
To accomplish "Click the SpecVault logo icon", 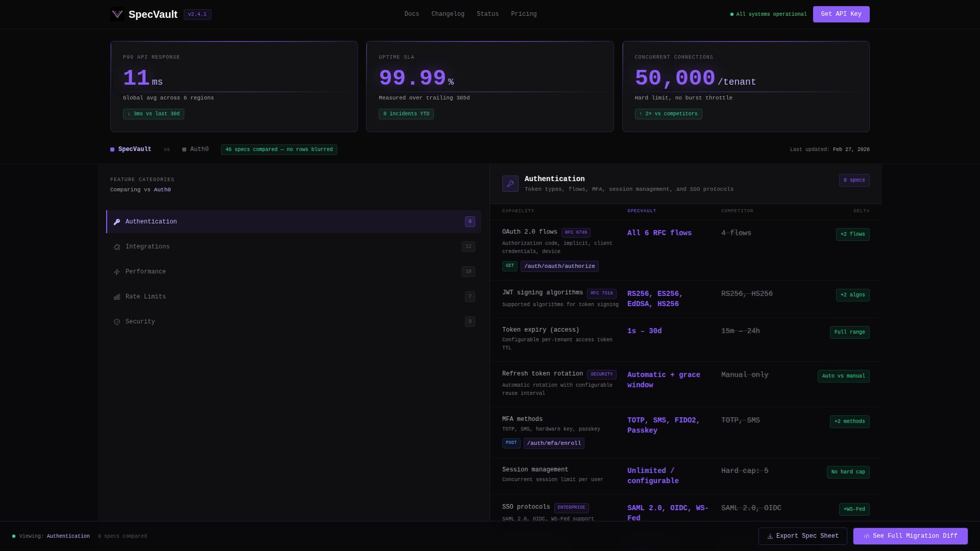I will coord(117,14).
